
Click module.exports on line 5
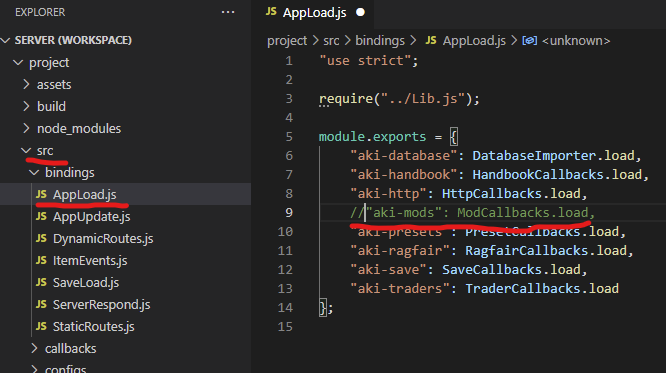(372, 137)
